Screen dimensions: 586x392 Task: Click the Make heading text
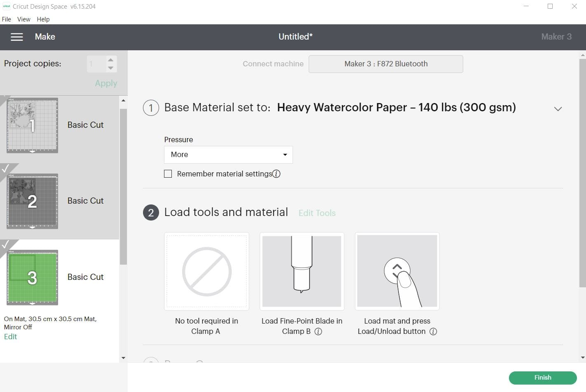[x=45, y=37]
